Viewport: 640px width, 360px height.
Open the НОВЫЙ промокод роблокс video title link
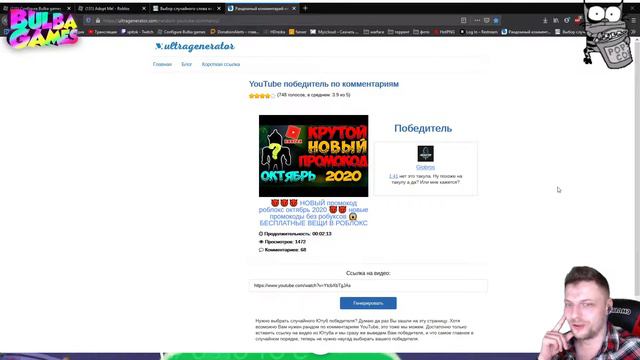[313, 213]
